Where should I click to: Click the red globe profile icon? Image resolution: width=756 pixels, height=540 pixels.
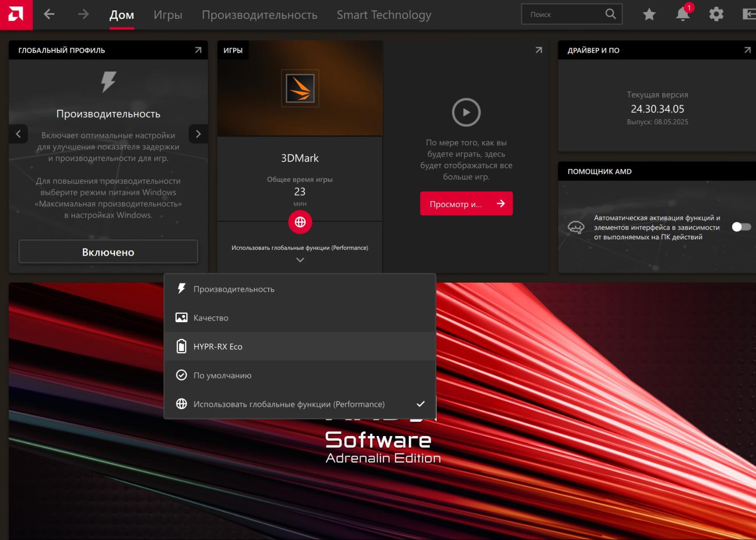300,222
